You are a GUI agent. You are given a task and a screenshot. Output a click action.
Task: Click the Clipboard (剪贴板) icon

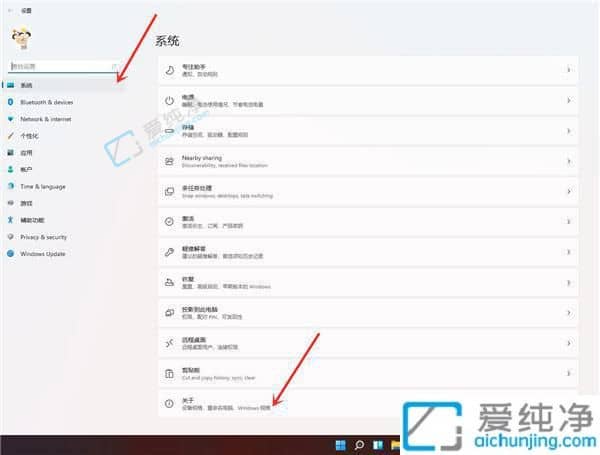click(170, 373)
